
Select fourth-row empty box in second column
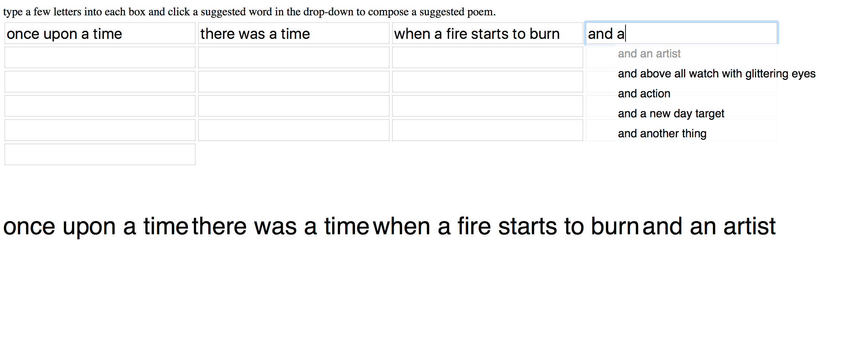(x=293, y=106)
